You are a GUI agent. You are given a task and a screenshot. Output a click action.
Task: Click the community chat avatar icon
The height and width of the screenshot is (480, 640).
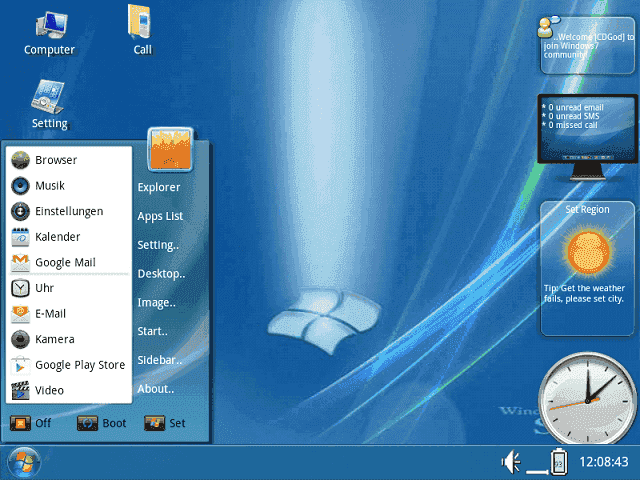[x=548, y=26]
